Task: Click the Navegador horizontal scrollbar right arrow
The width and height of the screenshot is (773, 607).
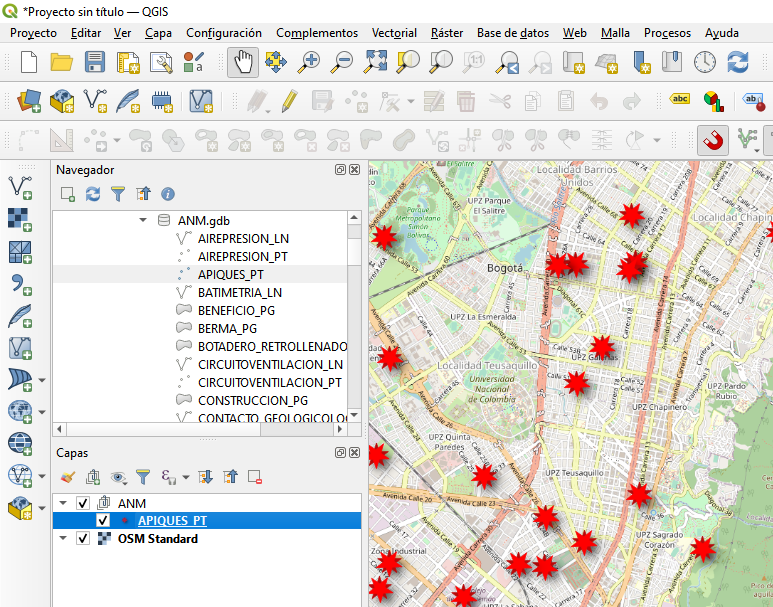Action: click(x=340, y=429)
